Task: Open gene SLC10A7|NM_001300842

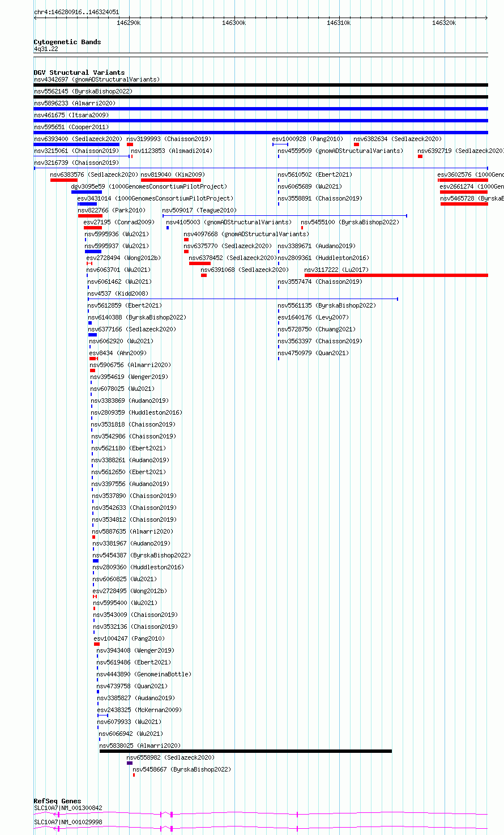Action: [68, 808]
